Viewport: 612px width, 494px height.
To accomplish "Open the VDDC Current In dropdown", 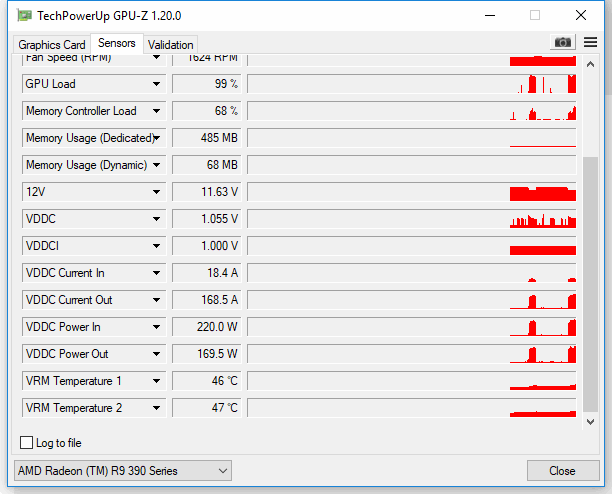I will click(x=157, y=273).
